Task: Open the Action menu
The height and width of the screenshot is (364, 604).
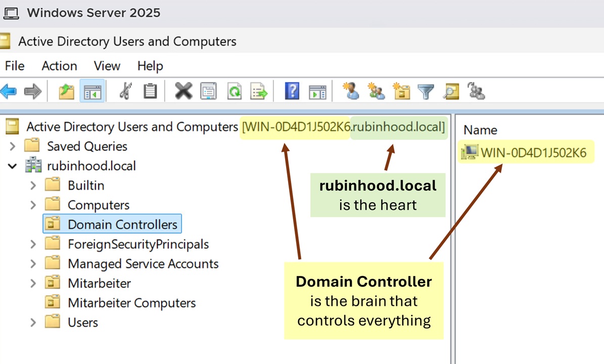Action: click(59, 66)
